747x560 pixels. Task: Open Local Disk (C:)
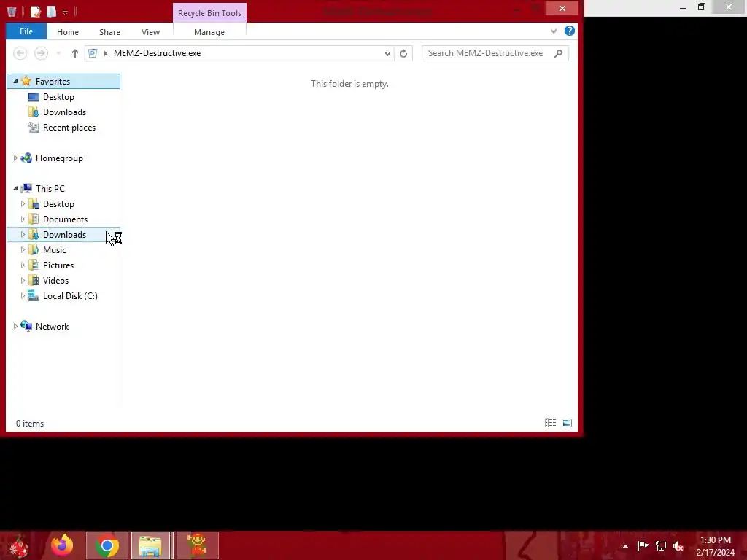70,296
